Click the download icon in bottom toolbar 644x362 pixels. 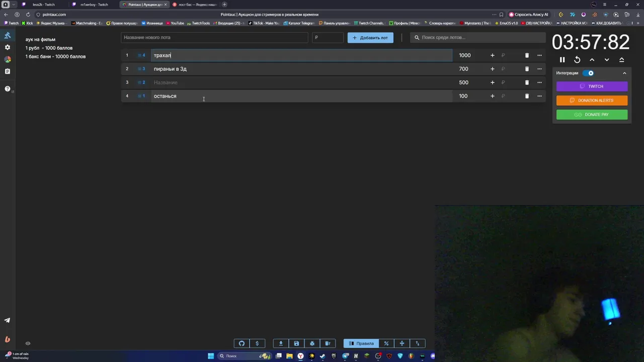point(281,343)
